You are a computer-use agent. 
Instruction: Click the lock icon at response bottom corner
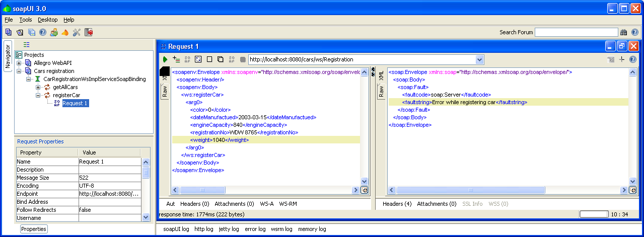pyautogui.click(x=633, y=190)
